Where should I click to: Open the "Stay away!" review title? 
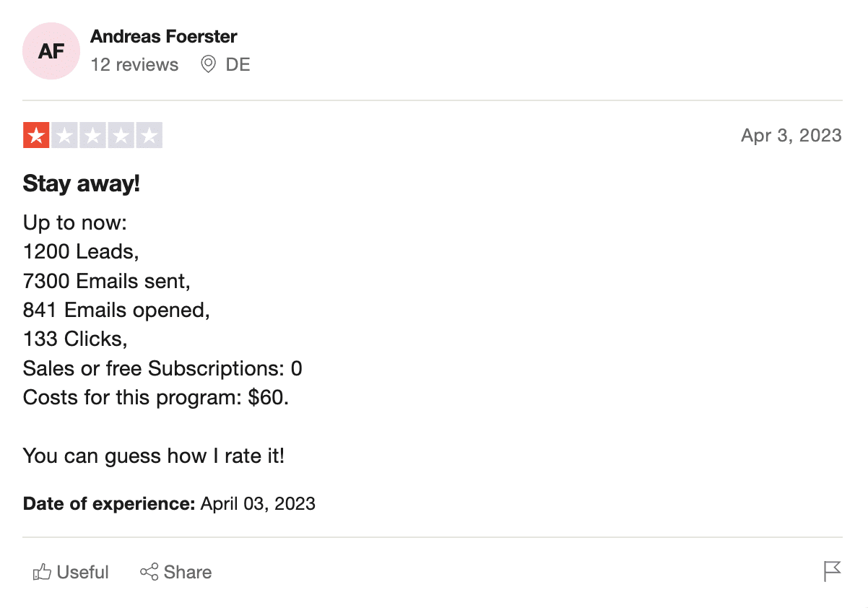click(82, 184)
